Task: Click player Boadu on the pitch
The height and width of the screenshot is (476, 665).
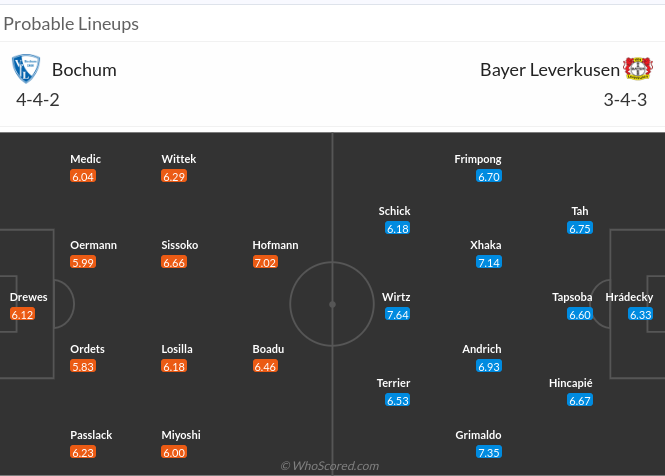Action: pyautogui.click(x=269, y=349)
